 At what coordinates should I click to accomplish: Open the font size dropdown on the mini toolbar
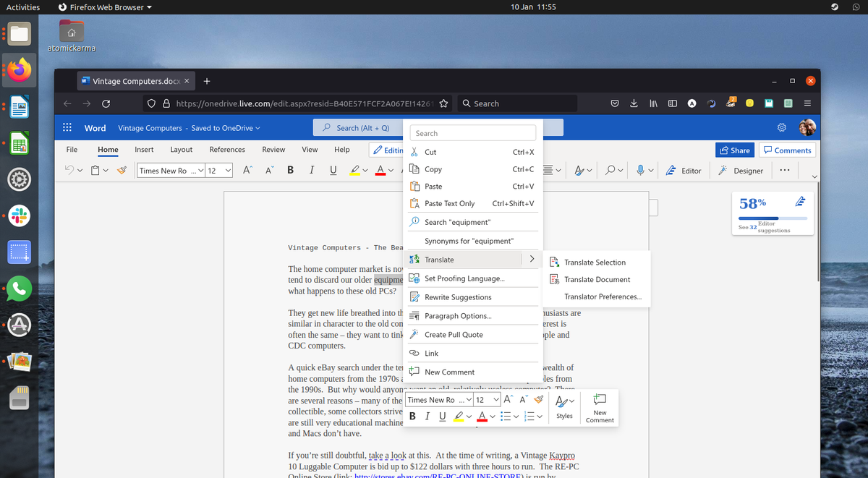click(x=495, y=398)
